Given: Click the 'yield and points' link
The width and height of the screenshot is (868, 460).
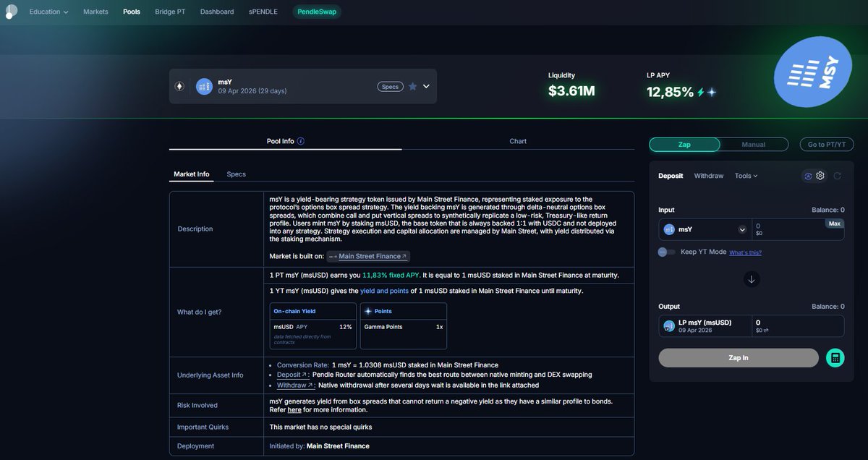Looking at the screenshot, I should [x=384, y=291].
